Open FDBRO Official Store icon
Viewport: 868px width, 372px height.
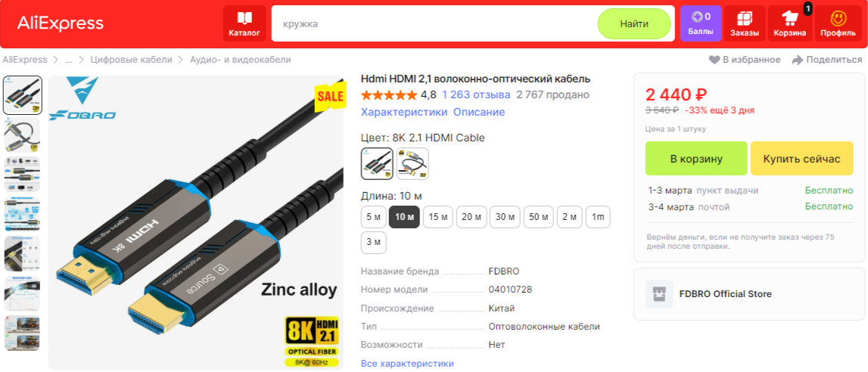[658, 293]
